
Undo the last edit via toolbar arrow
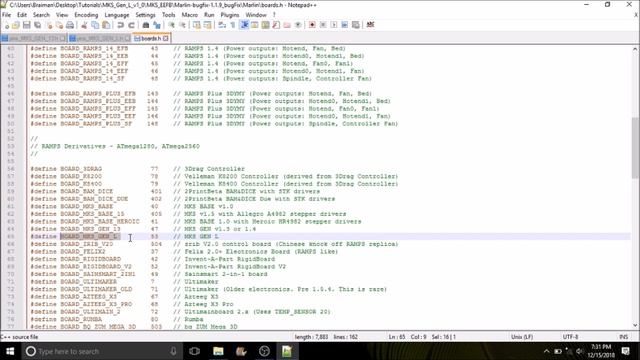(120, 25)
